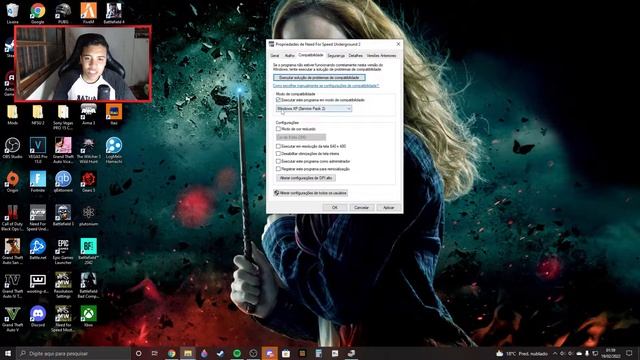Select the OBS Studio desktop icon
Screen dimensions: 640x360
point(12,148)
